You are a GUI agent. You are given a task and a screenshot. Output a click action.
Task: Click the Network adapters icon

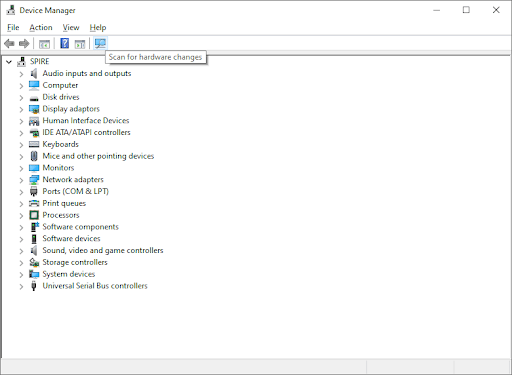pyautogui.click(x=34, y=180)
